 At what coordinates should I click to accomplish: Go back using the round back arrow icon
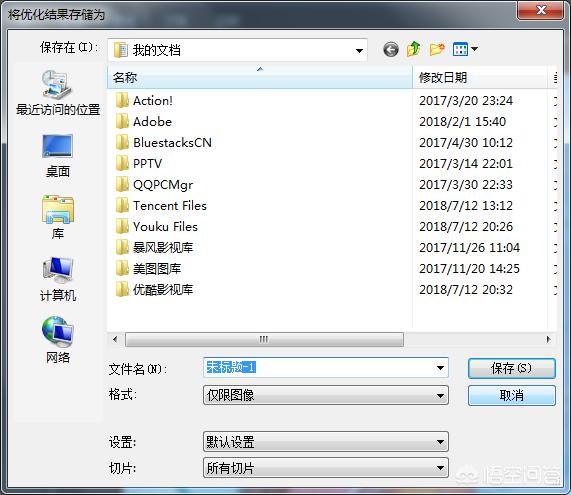(391, 50)
